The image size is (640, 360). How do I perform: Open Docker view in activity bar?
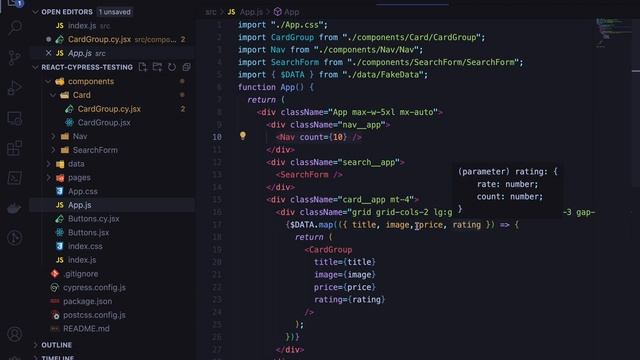pyautogui.click(x=15, y=208)
